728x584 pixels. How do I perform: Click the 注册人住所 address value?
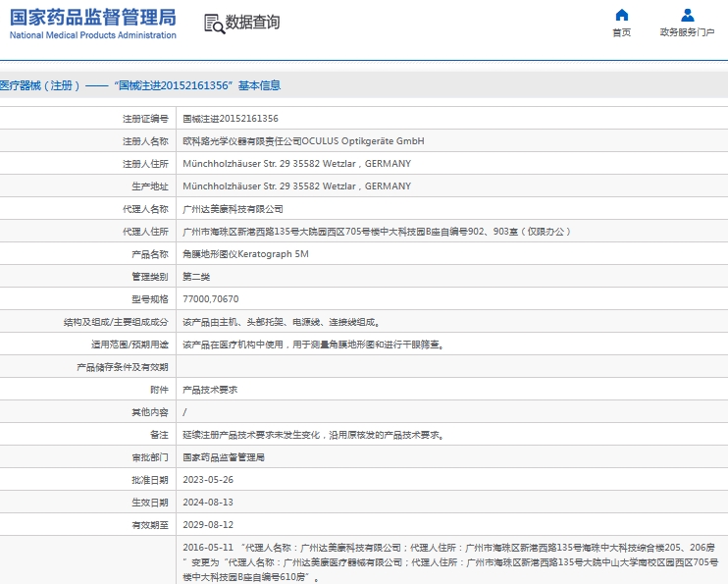pos(296,164)
